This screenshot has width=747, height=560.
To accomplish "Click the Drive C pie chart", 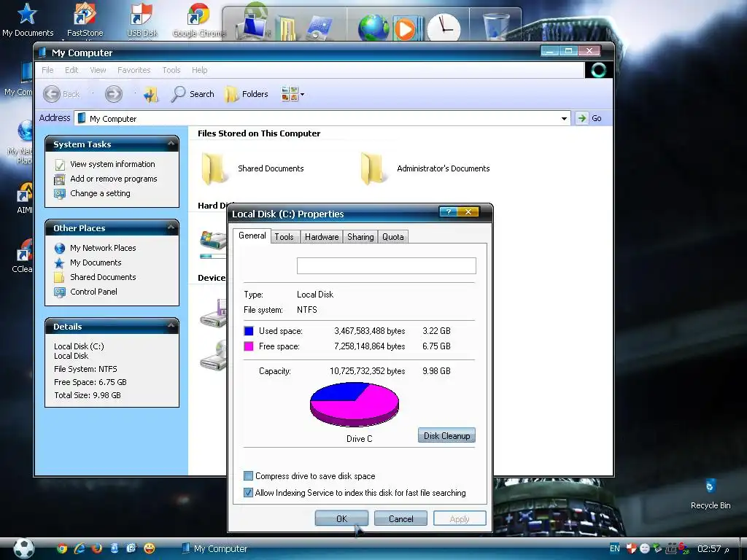I will click(354, 404).
